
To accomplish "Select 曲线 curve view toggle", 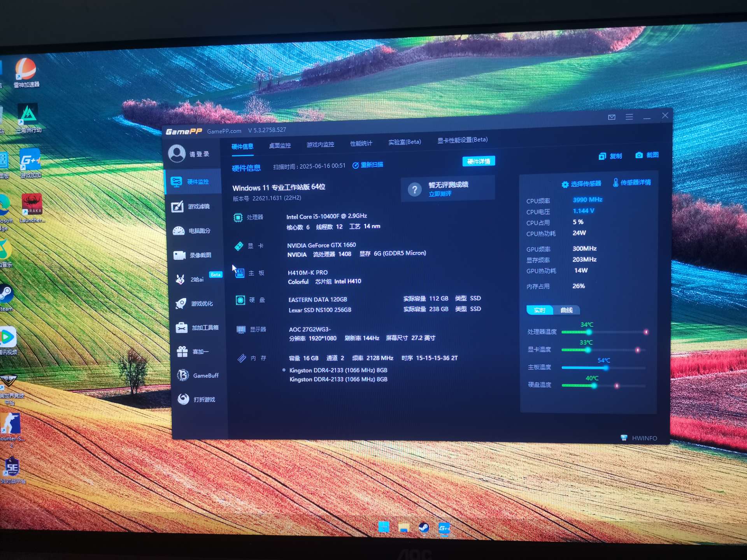I will click(x=566, y=310).
